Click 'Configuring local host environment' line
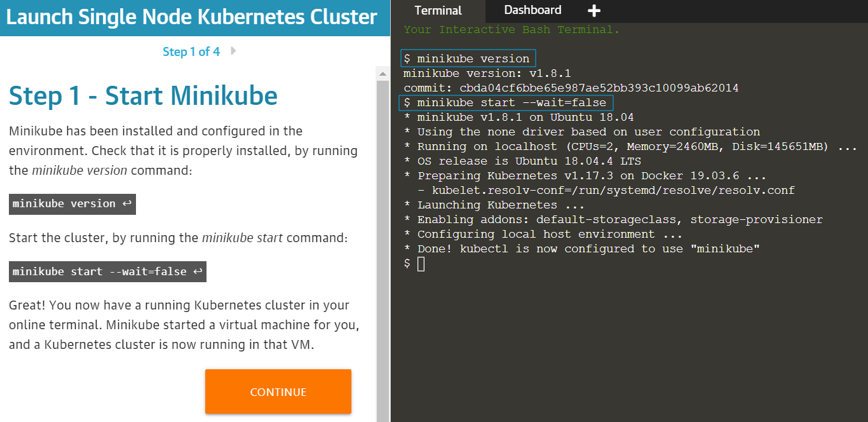Viewport: 868px width, 422px height. [x=543, y=234]
